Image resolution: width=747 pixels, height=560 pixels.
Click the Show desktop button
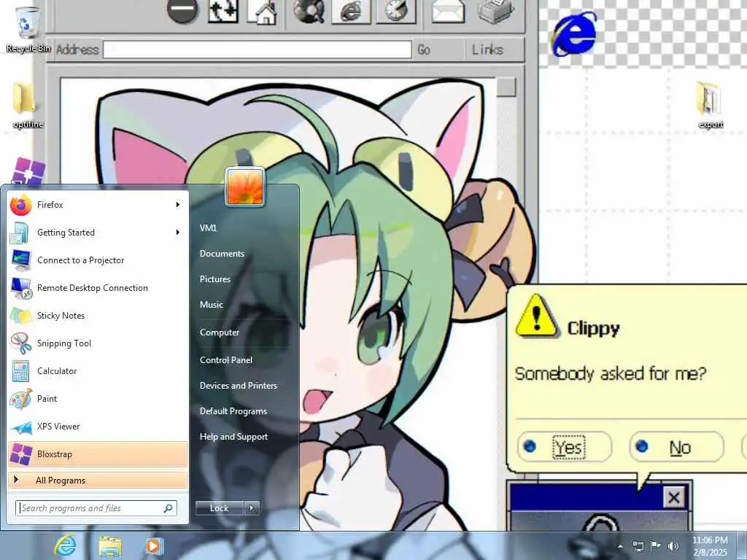(x=742, y=545)
